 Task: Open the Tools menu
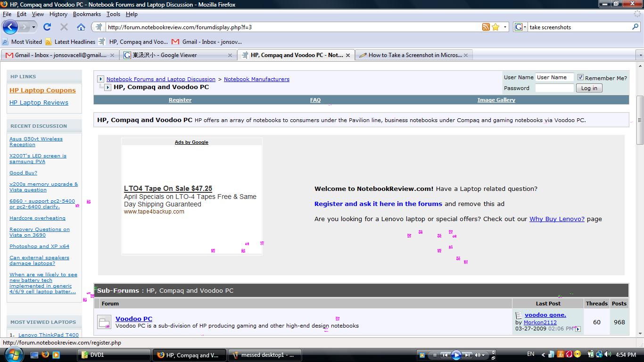point(113,14)
